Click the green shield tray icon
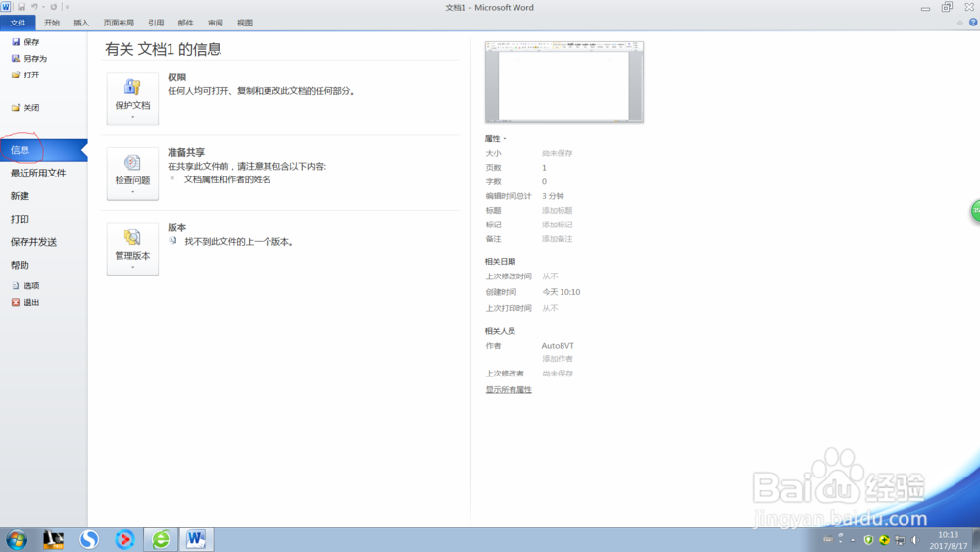 [868, 540]
